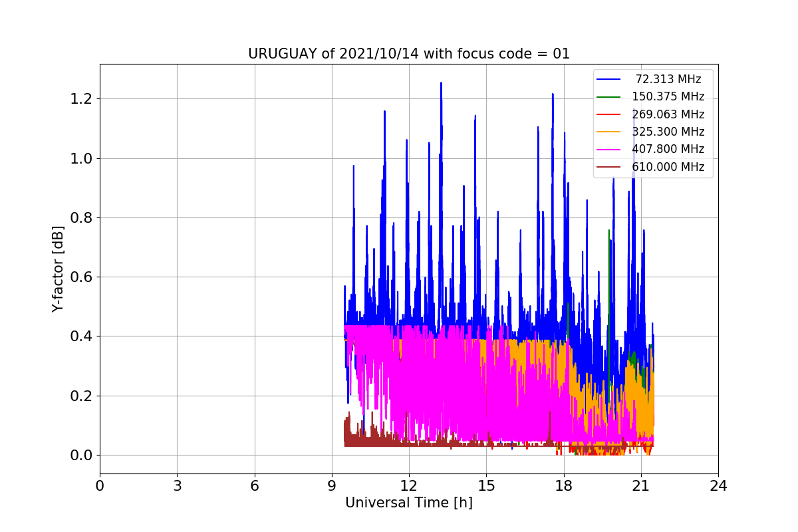Click x-axis tick label 0
The image size is (798, 532).
click(100, 486)
